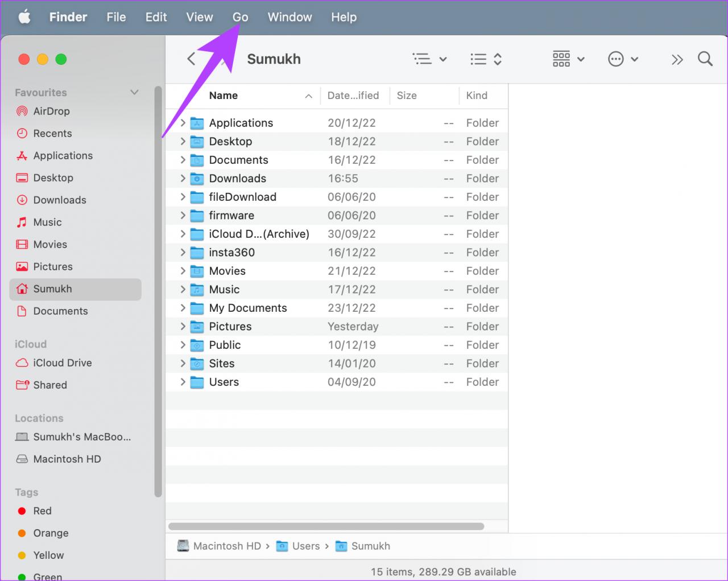Open the Finder menu

(68, 17)
